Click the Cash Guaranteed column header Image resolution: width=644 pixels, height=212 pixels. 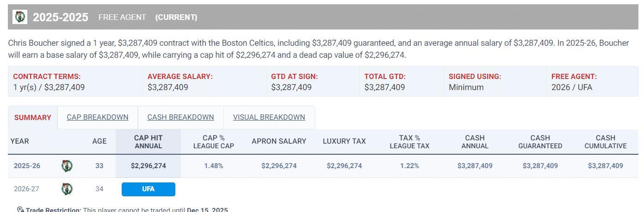pyautogui.click(x=540, y=142)
